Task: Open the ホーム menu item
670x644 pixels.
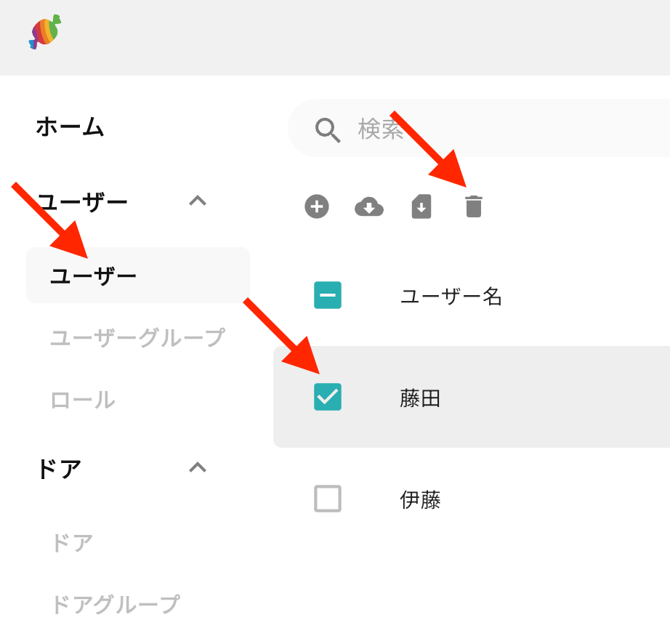Action: pos(70,127)
